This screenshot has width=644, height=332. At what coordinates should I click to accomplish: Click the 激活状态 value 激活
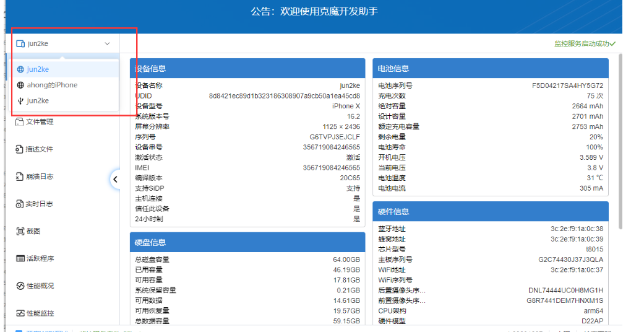(x=353, y=157)
